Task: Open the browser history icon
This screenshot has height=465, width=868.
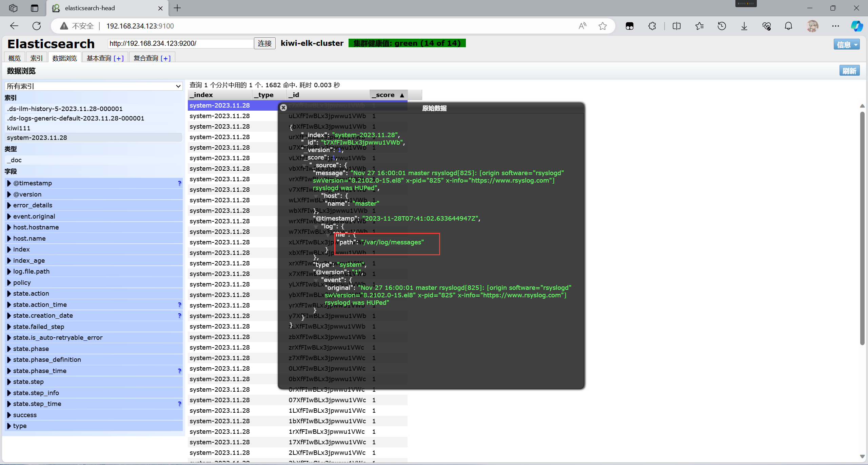Action: 722,26
